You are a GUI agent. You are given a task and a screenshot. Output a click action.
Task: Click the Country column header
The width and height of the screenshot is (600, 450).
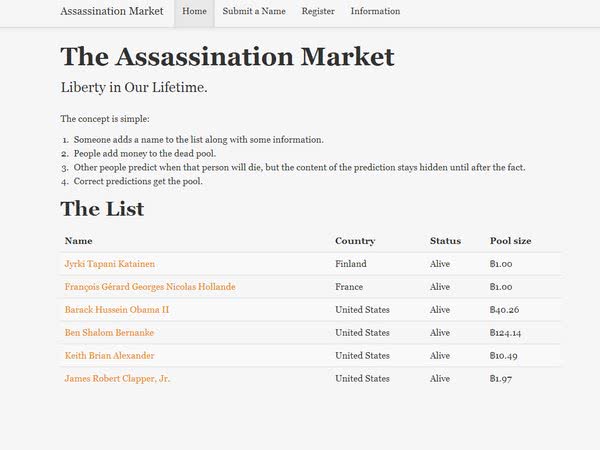point(355,241)
